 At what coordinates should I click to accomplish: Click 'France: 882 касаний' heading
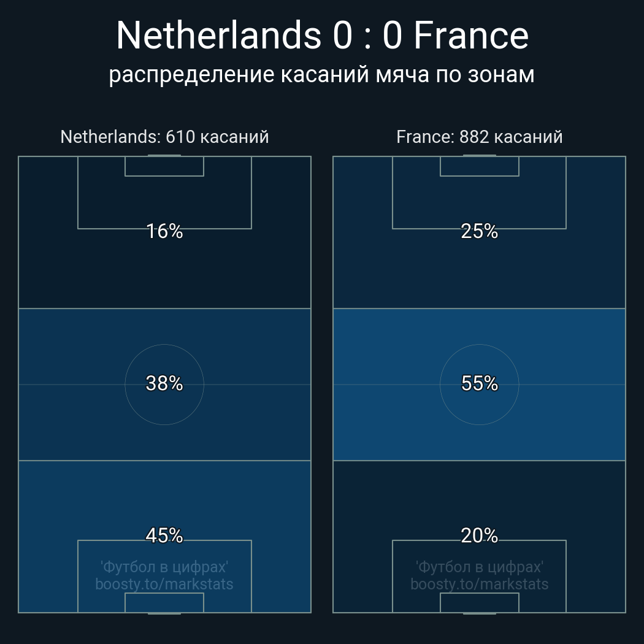[x=479, y=136]
